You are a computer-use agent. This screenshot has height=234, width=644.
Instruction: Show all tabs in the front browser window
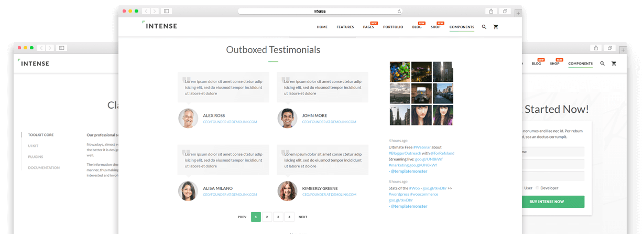click(x=505, y=11)
